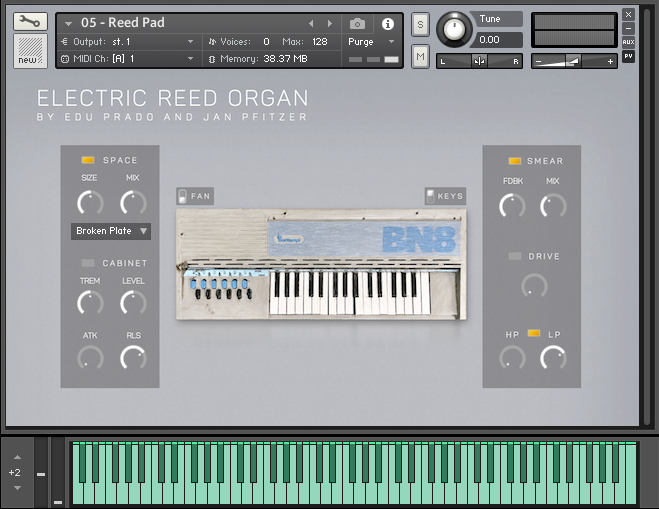Solo the instrument with S button
The width and height of the screenshot is (659, 509).
(420, 24)
